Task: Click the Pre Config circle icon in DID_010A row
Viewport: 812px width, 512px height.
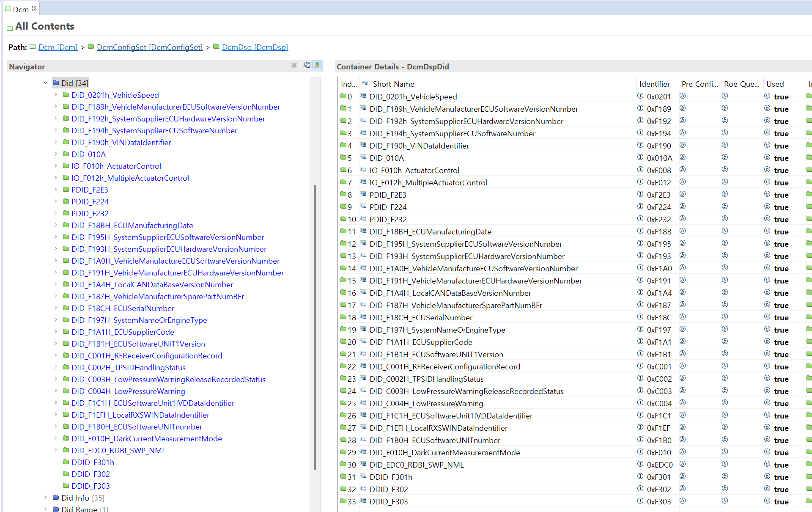Action: click(x=683, y=157)
